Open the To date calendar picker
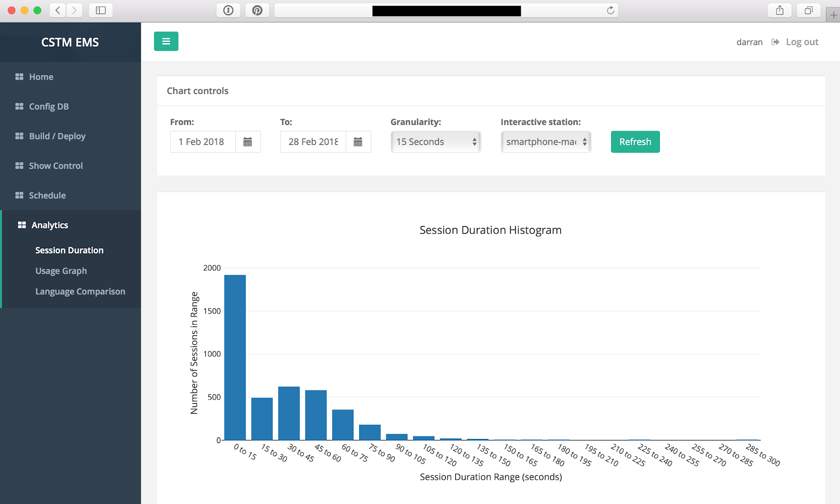 tap(358, 142)
